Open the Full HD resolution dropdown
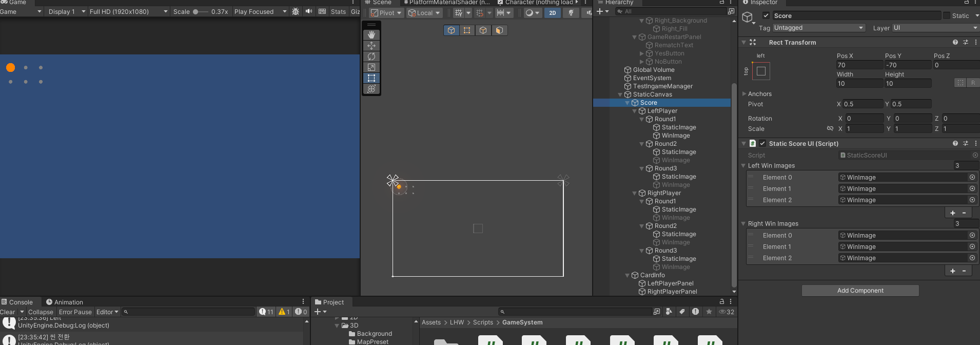This screenshot has height=345, width=980. pyautogui.click(x=128, y=11)
